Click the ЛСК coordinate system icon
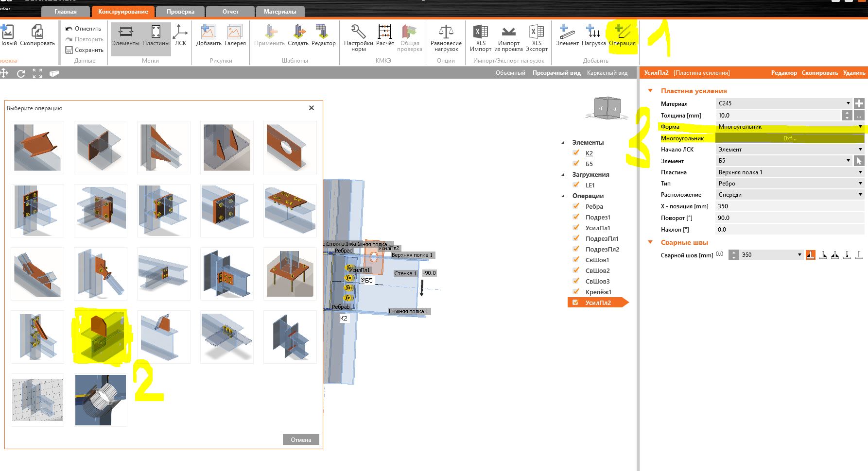868x471 pixels. point(180,32)
